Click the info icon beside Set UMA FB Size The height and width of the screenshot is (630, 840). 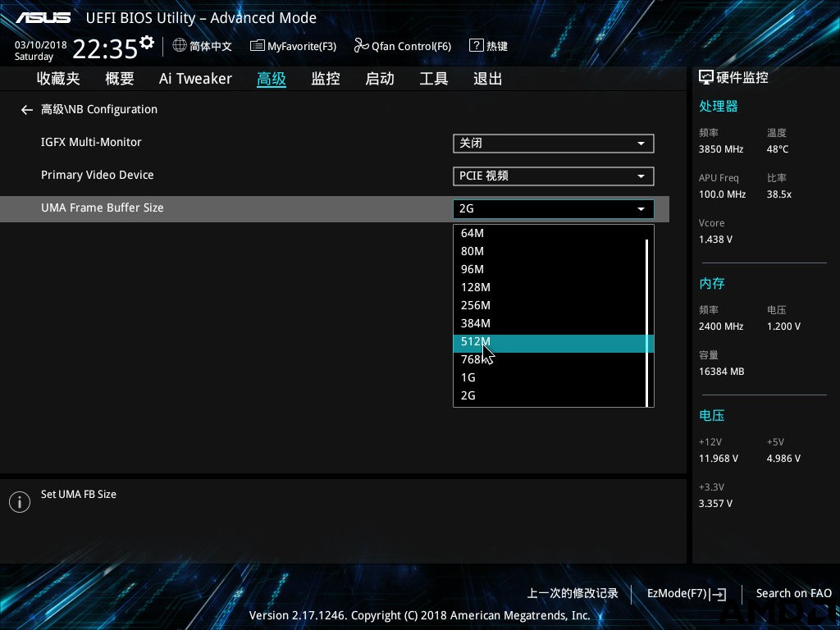(x=20, y=502)
